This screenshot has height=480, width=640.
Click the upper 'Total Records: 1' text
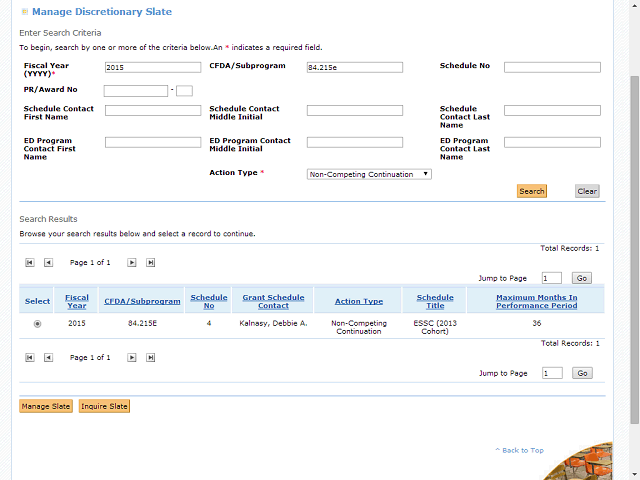coord(569,248)
